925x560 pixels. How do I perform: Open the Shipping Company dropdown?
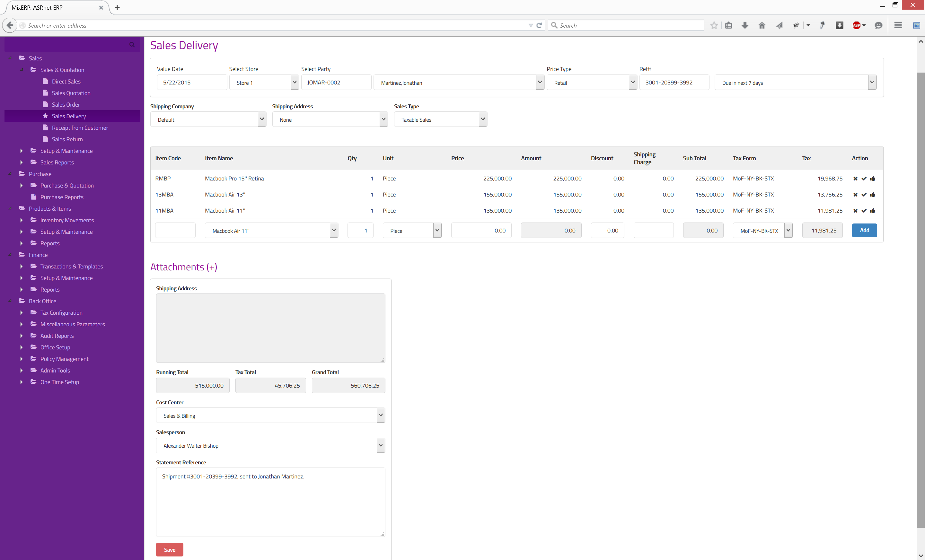208,120
